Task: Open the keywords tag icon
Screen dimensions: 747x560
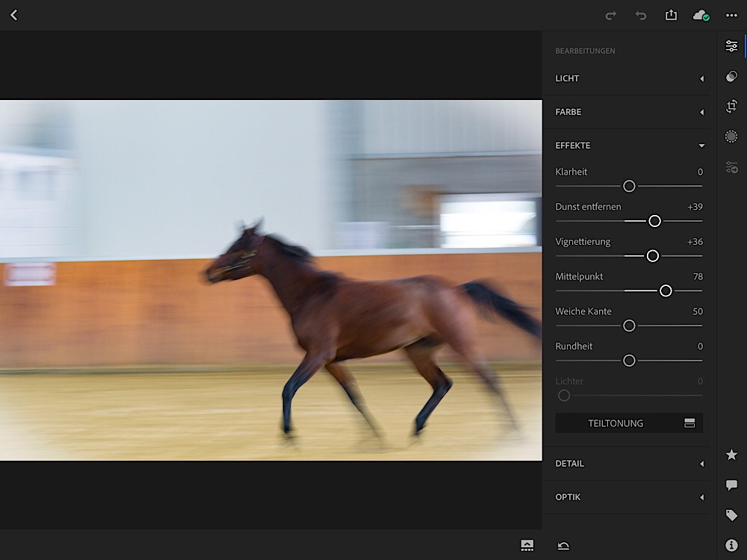Action: click(x=731, y=515)
